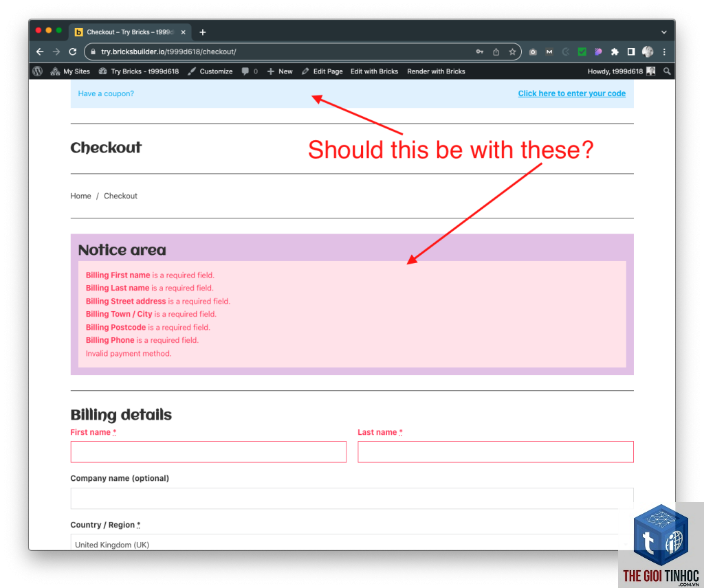Viewport: 704px width, 588px height.
Task: Click 'Billing First name' error notice
Action: pos(150,275)
